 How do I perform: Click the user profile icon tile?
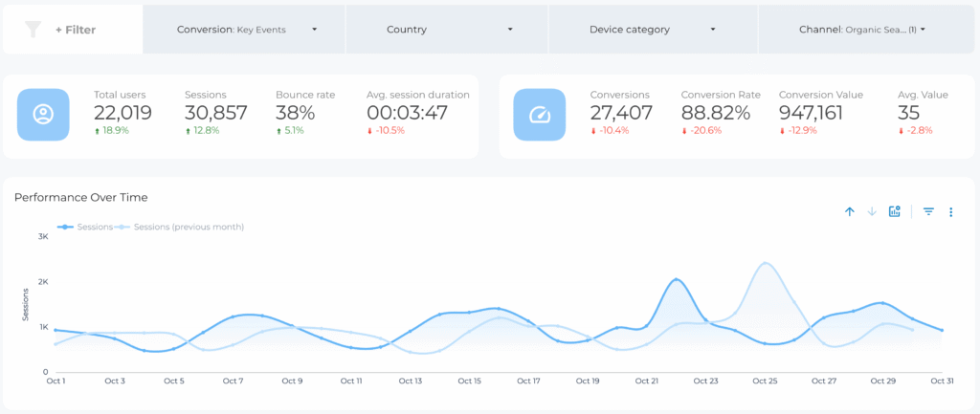pos(43,115)
